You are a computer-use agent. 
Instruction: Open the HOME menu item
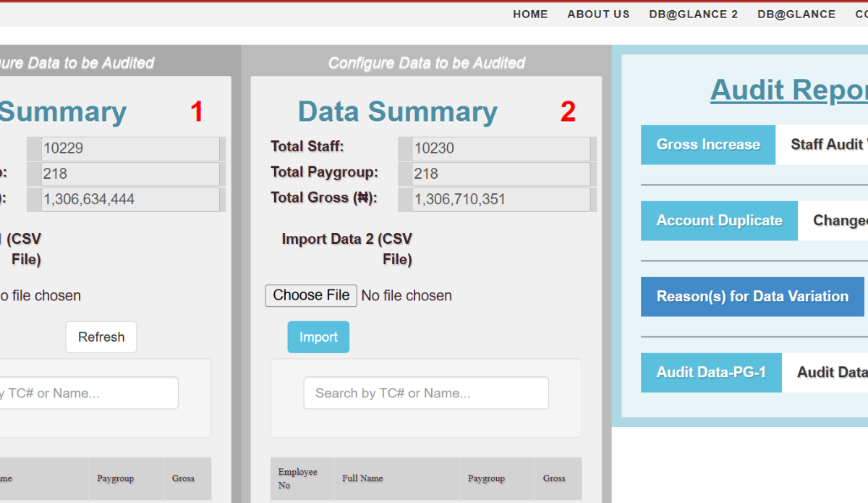pos(530,14)
